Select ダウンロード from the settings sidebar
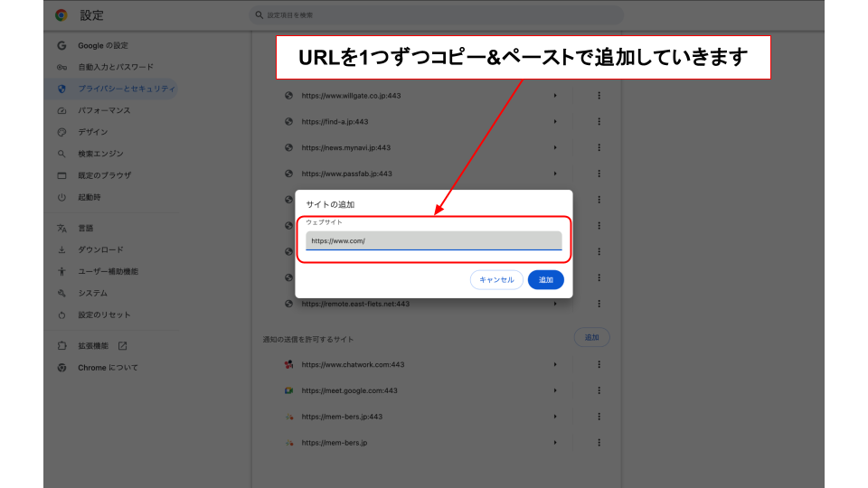 (100, 249)
